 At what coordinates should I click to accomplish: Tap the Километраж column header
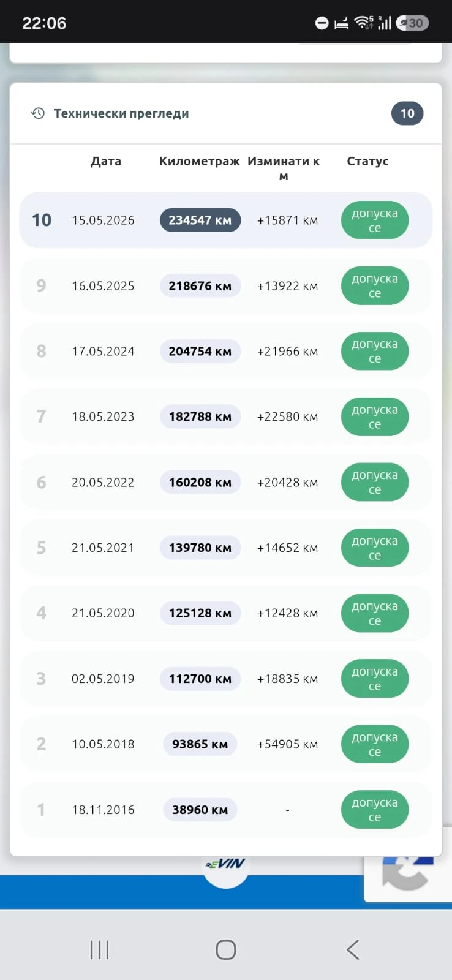coord(200,161)
